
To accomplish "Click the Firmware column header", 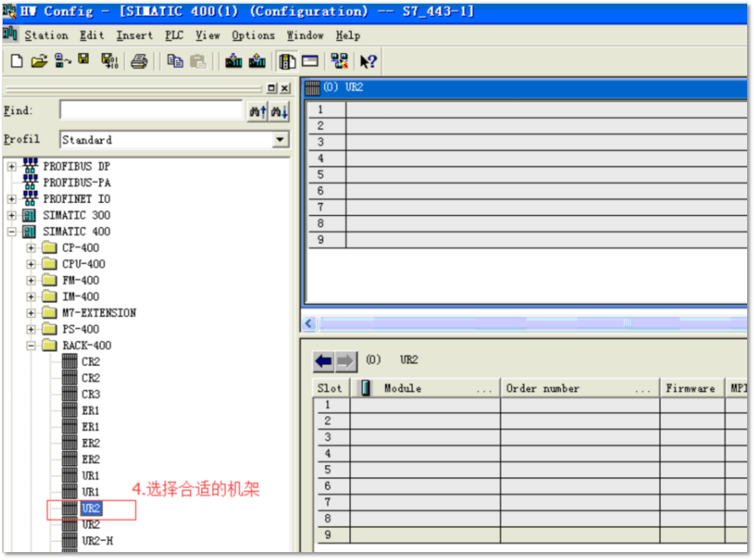I will point(691,388).
